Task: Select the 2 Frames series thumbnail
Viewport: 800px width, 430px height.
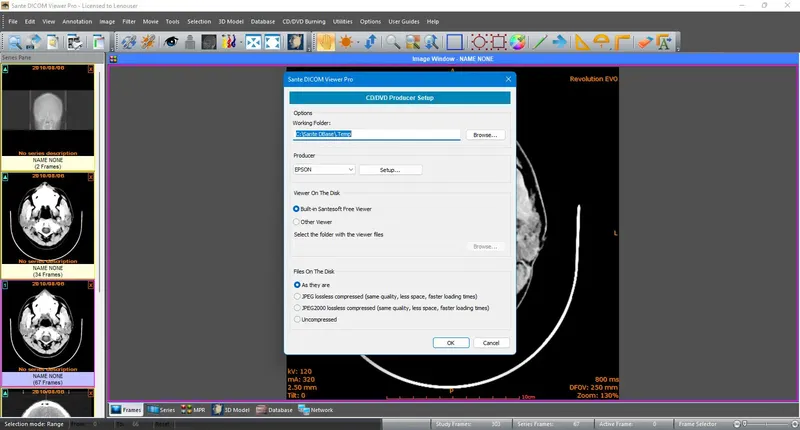Action: point(47,117)
